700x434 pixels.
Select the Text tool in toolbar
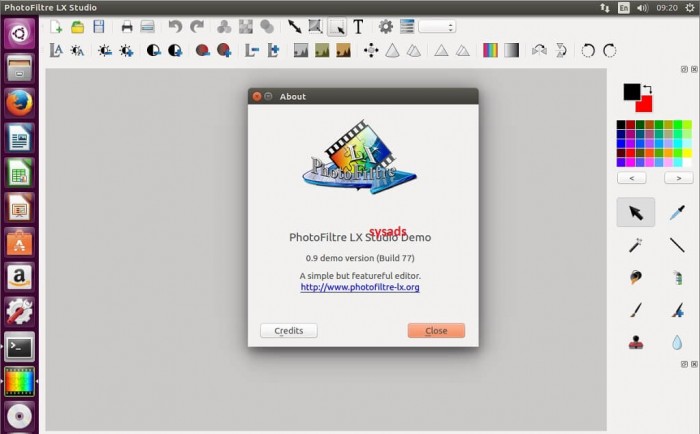(358, 27)
